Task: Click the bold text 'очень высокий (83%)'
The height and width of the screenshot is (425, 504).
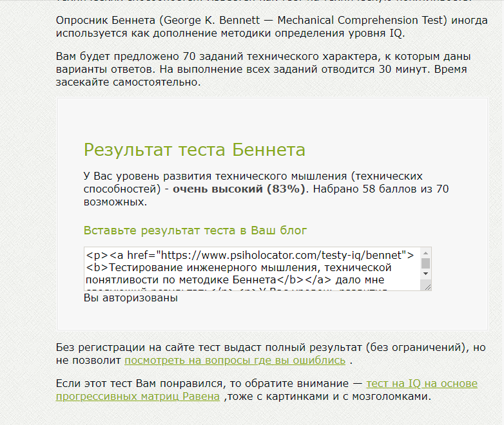Action: coord(239,189)
